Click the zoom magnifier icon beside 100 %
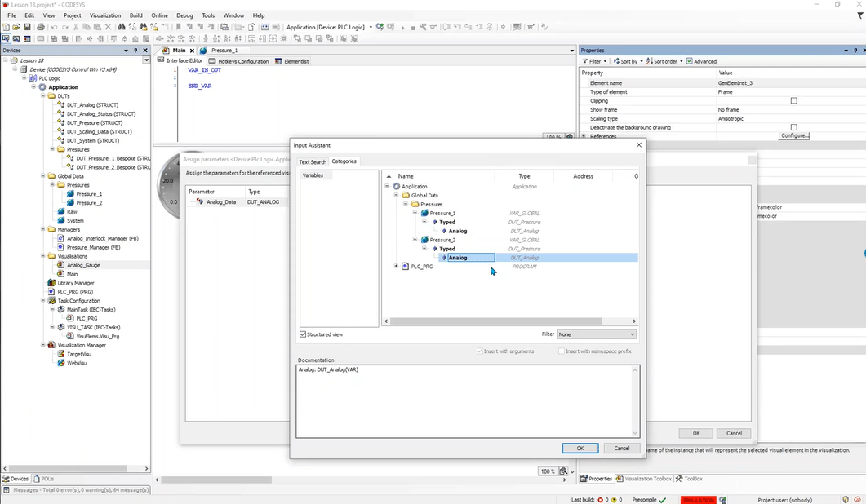This screenshot has height=504, width=866. 563,471
